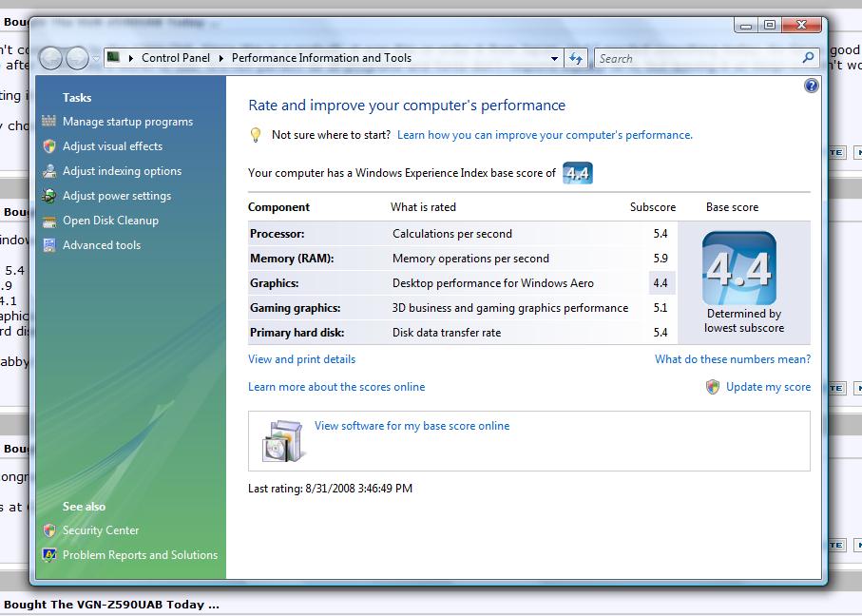Open Manage startup programs task

pos(127,122)
